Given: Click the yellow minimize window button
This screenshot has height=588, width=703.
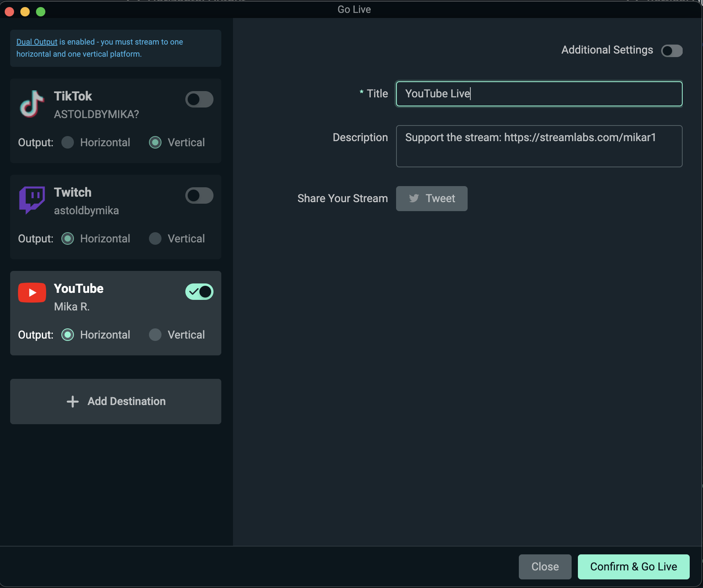Looking at the screenshot, I should click(25, 12).
